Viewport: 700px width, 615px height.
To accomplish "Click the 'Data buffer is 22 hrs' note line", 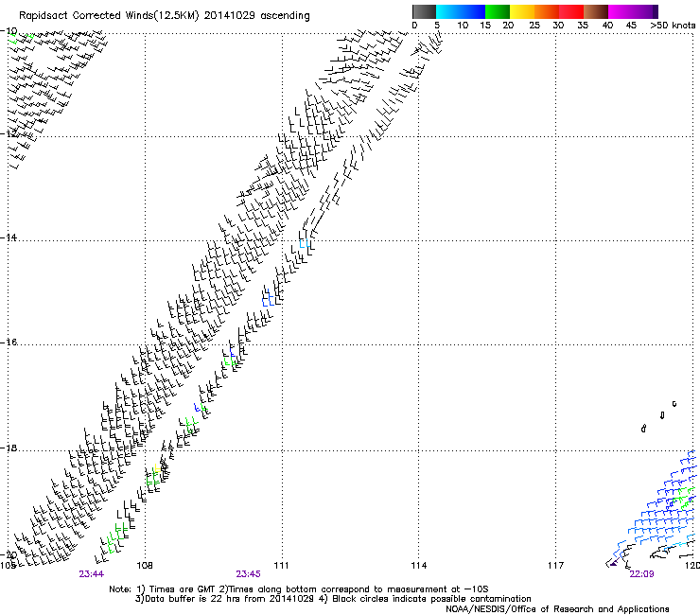I will pyautogui.click(x=333, y=599).
